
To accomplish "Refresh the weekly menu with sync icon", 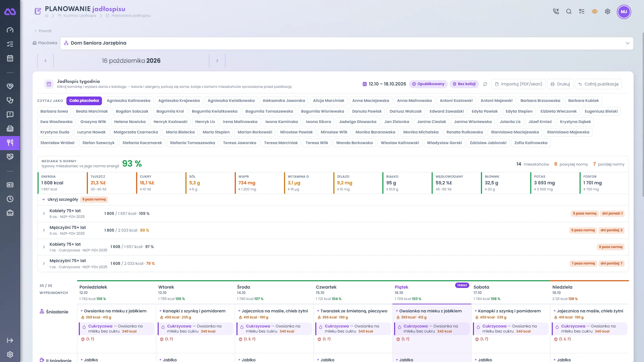I will pos(485,84).
